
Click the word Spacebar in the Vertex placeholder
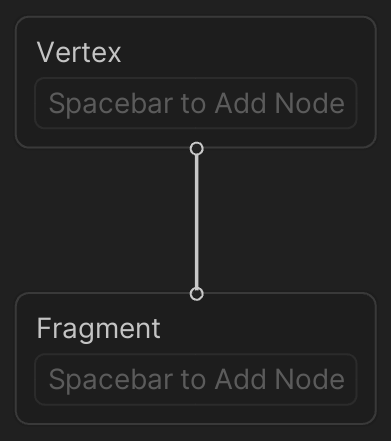(x=112, y=104)
